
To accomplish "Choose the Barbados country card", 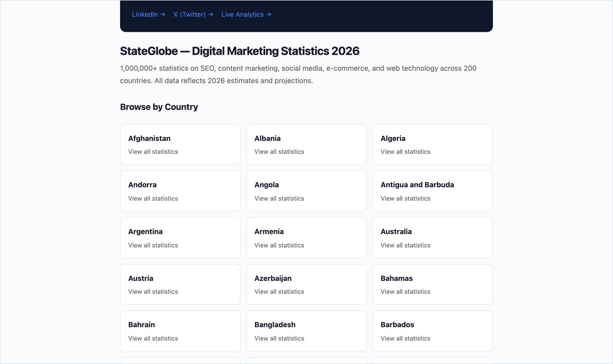I will (x=433, y=331).
